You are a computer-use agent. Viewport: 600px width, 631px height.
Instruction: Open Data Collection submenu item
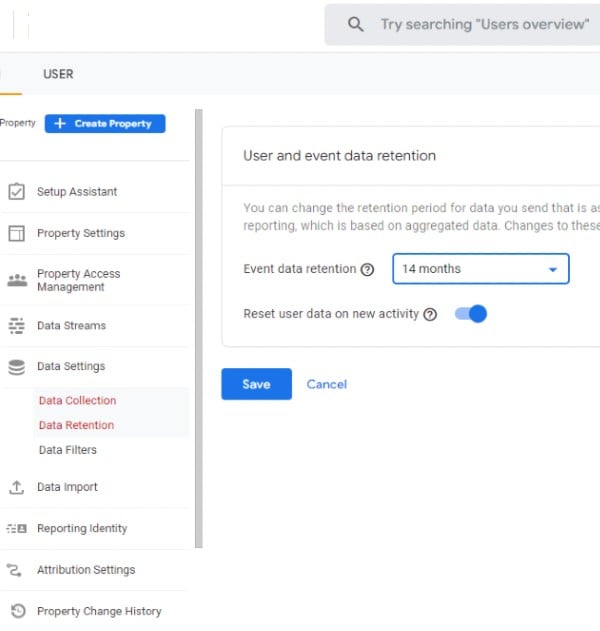(77, 401)
